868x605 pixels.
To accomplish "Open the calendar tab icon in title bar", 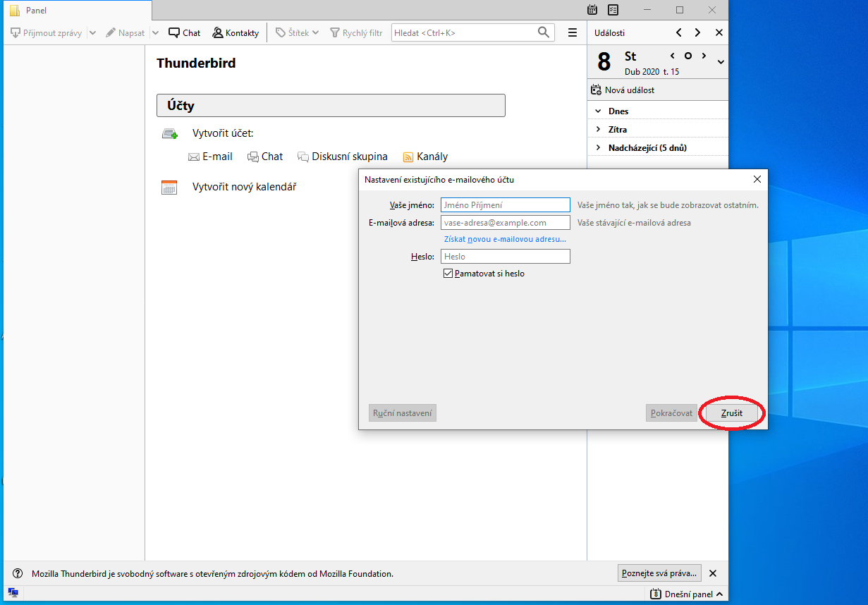I will point(592,10).
